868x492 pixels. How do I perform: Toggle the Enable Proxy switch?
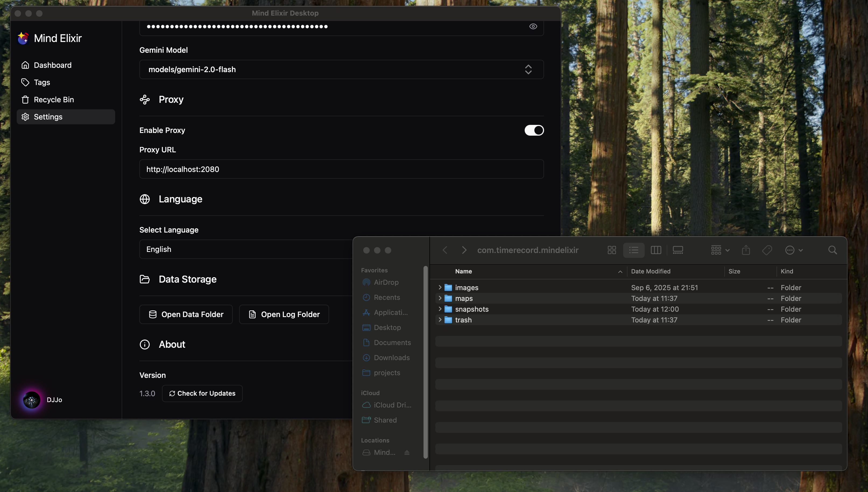(534, 130)
